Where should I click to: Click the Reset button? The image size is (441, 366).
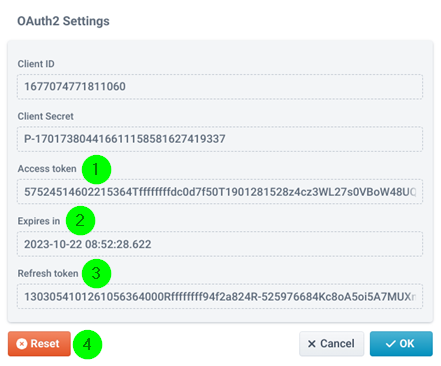(39, 344)
